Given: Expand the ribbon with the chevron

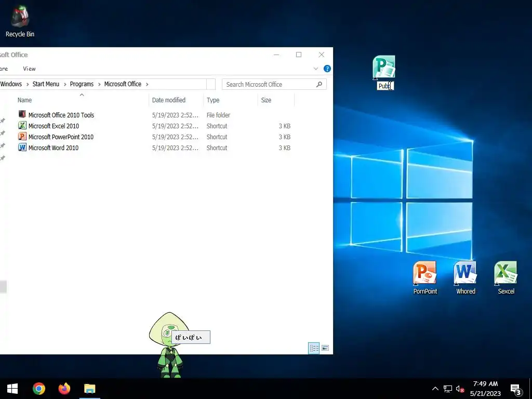Looking at the screenshot, I should (x=316, y=69).
